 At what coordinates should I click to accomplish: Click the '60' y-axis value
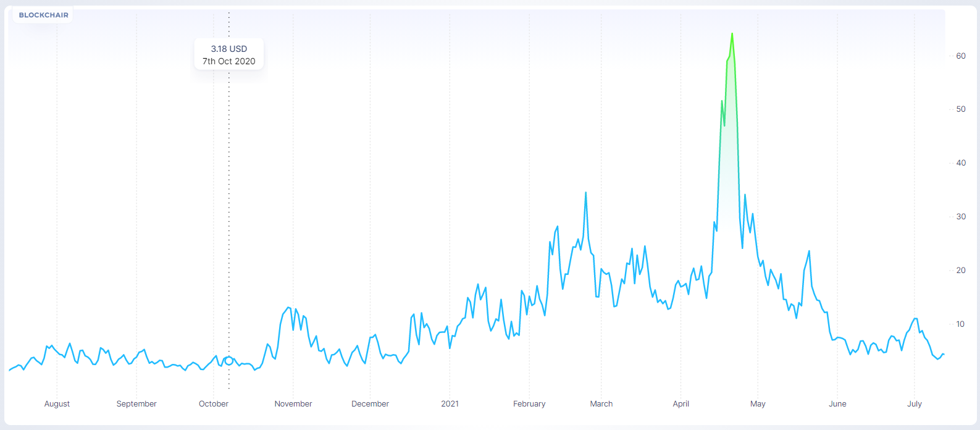pyautogui.click(x=961, y=56)
